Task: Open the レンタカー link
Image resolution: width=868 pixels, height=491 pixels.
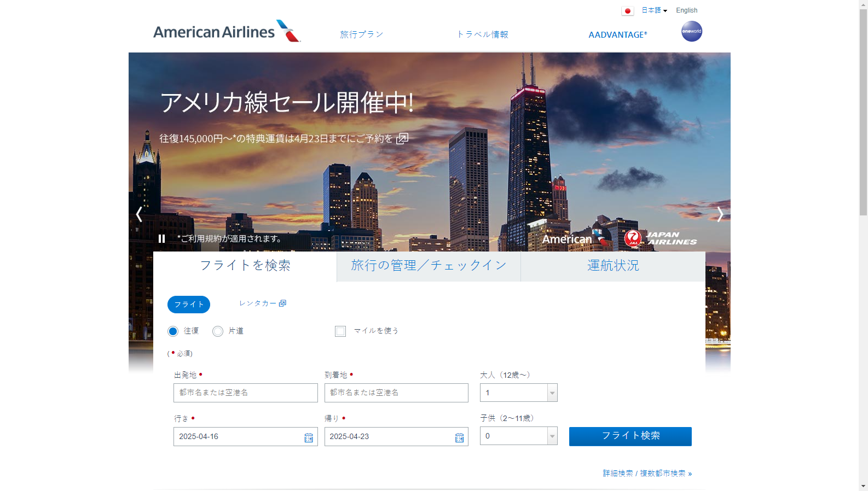Action: click(x=262, y=303)
